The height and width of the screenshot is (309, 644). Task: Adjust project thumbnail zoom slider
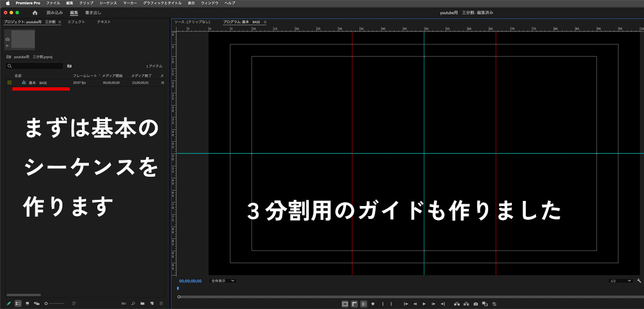(55, 303)
